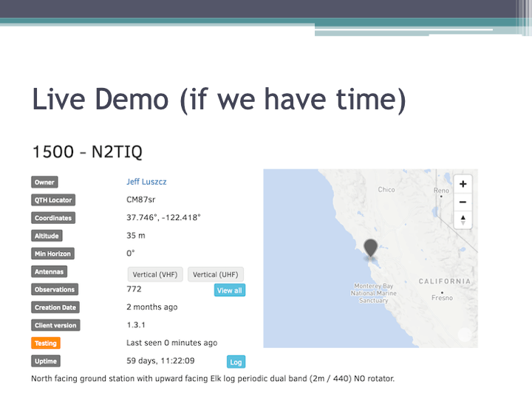Click the slide title Live Demo

click(x=219, y=100)
